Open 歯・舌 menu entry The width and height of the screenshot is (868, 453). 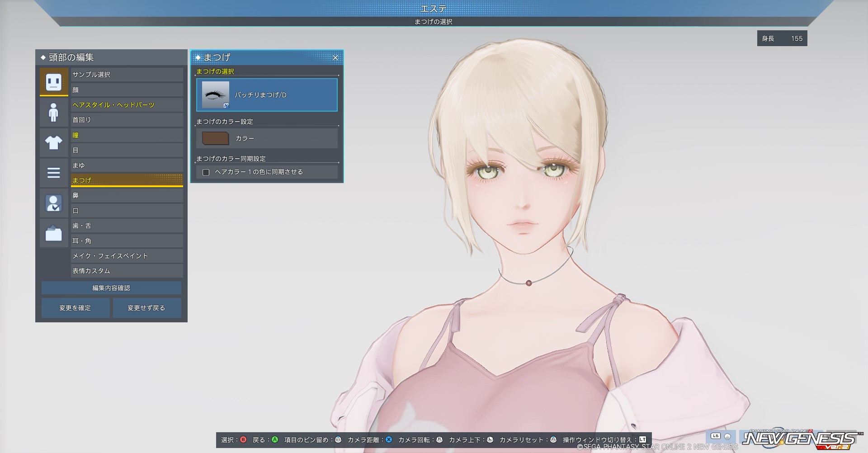point(127,226)
